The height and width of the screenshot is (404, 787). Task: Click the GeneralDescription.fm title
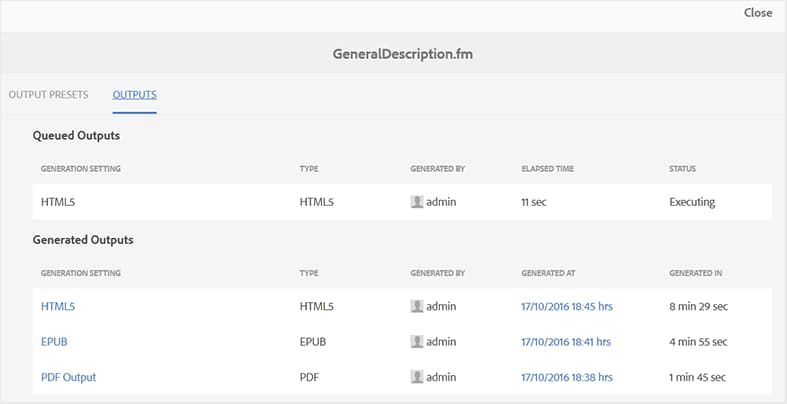(x=402, y=53)
